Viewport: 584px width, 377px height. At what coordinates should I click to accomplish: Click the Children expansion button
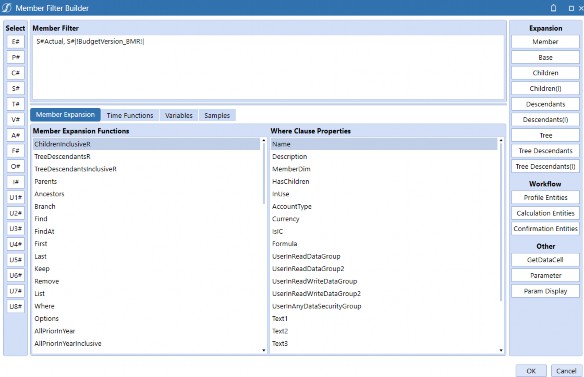[x=545, y=73]
